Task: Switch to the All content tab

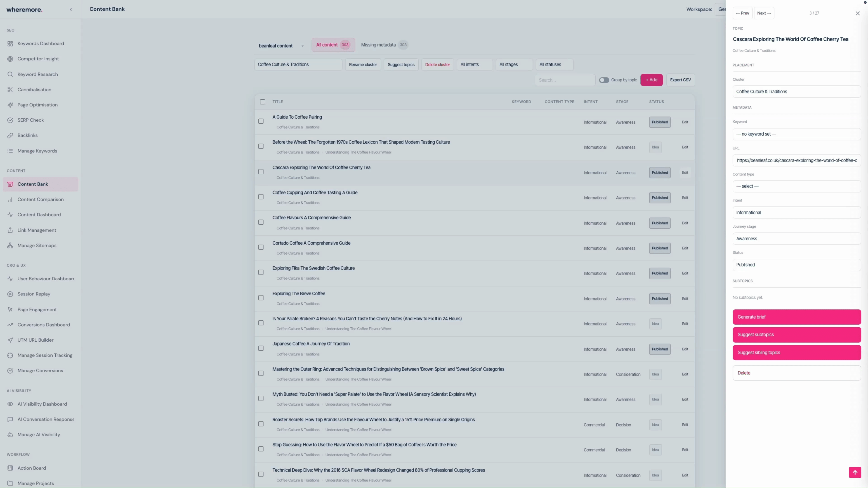Action: (x=333, y=45)
